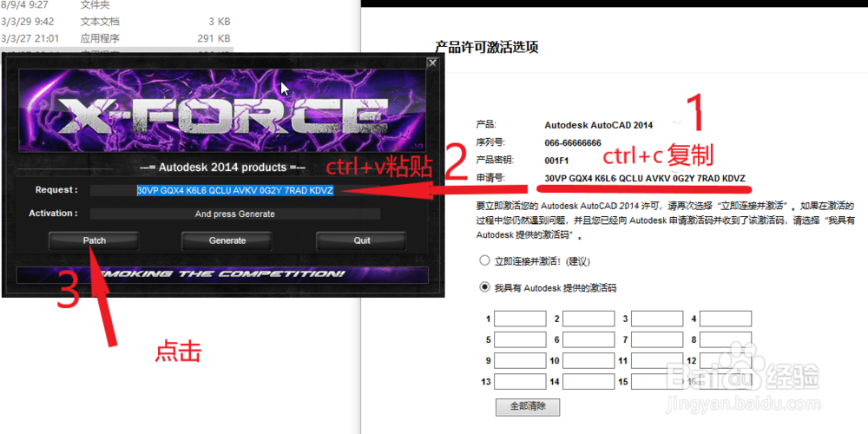Viewport: 868px width, 434px height.
Task: Close the X-Force keygen window
Action: coord(432,63)
